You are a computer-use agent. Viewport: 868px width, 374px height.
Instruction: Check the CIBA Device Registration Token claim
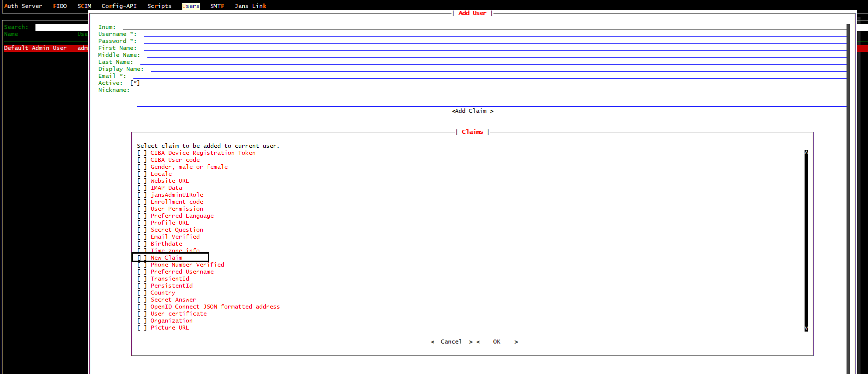(x=142, y=153)
